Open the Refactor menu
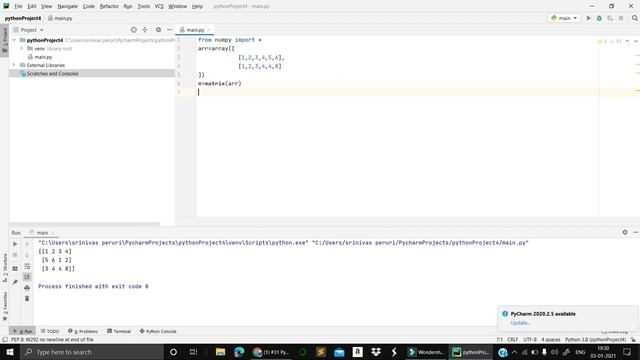This screenshot has height=360, width=640. coord(109,6)
